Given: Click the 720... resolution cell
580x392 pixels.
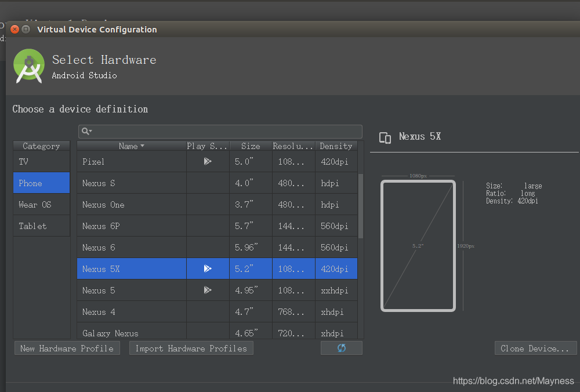Looking at the screenshot, I should click(x=293, y=333).
